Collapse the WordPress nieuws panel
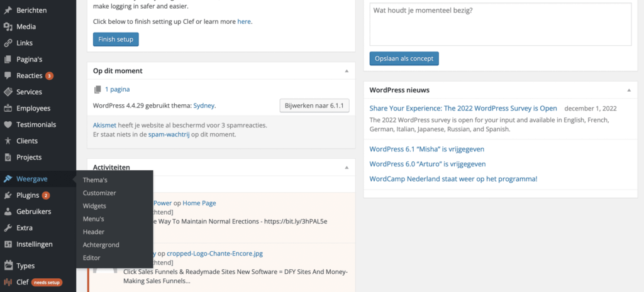The height and width of the screenshot is (292, 644). (629, 90)
